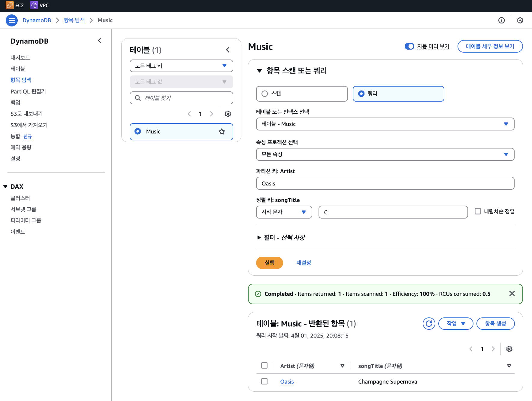Viewport: 532px width, 401px height.
Task: Click the search icon in table finder
Action: (138, 98)
